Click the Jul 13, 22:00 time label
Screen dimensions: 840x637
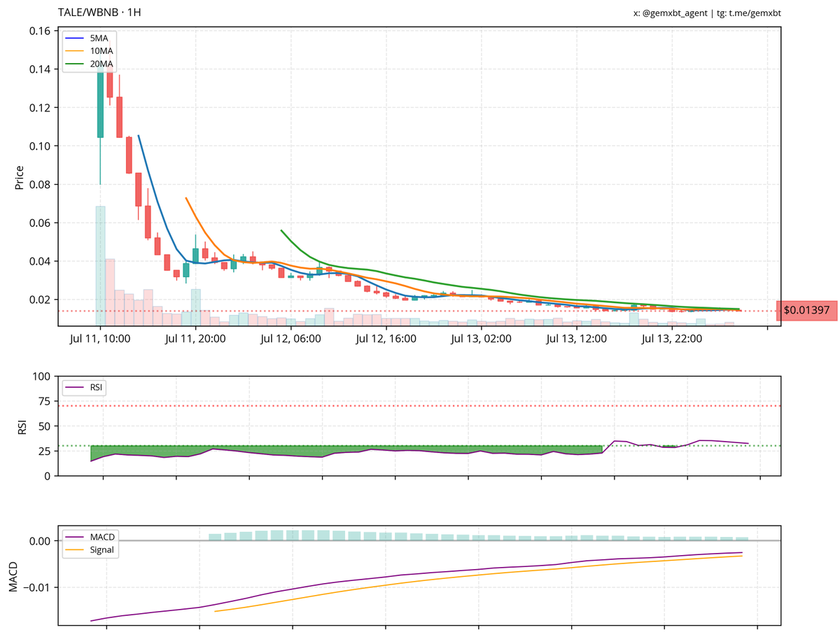click(671, 339)
